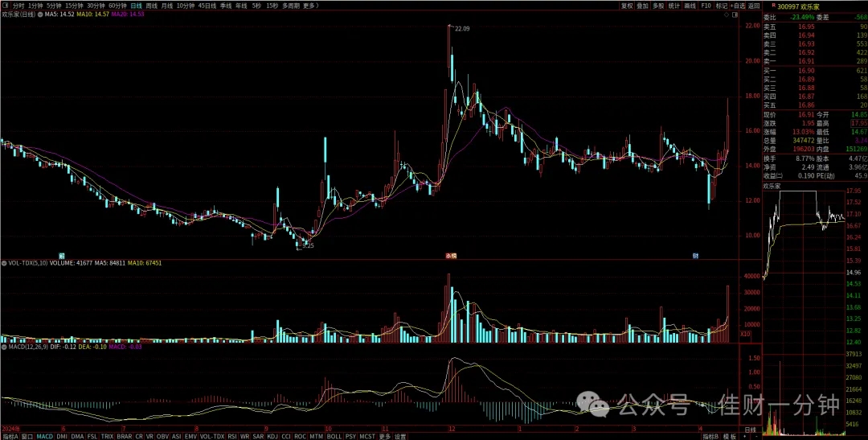
Task: Select the DMA indicator tab
Action: pos(77,436)
